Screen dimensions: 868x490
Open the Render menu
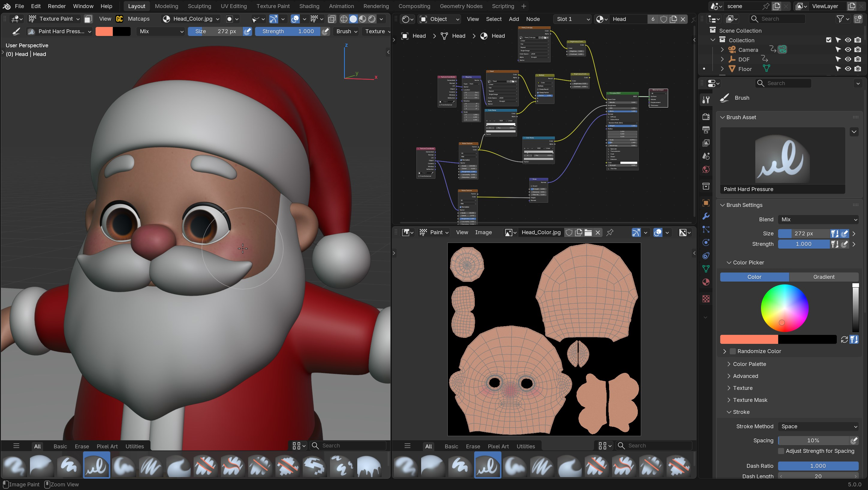pyautogui.click(x=57, y=6)
